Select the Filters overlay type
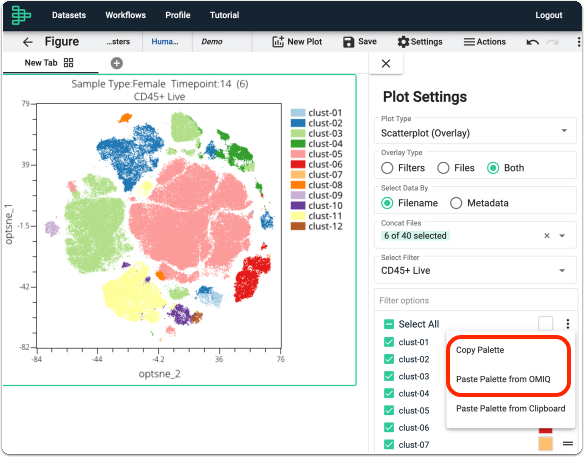584x457 pixels. 403,168
